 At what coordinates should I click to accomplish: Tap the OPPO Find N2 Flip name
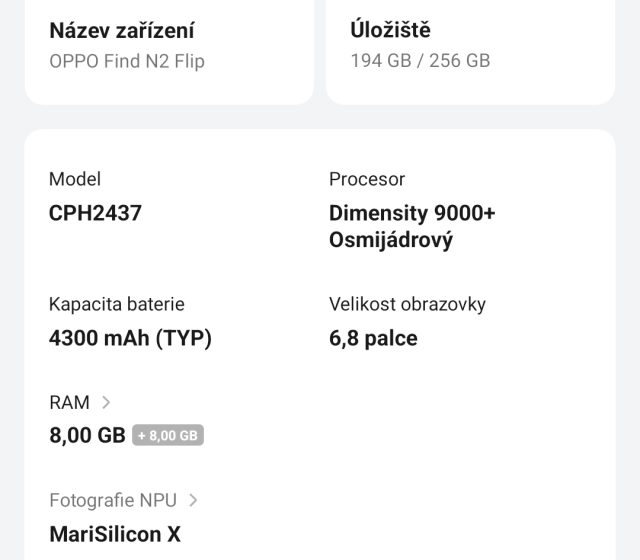coord(127,61)
